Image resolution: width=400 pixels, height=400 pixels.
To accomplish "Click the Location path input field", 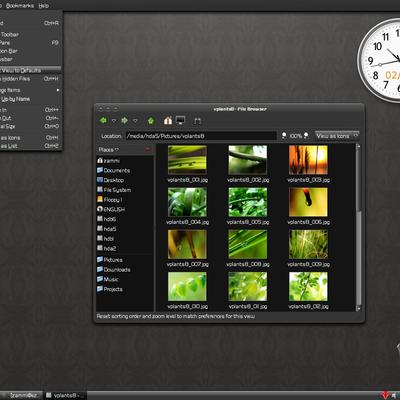I will tap(201, 136).
